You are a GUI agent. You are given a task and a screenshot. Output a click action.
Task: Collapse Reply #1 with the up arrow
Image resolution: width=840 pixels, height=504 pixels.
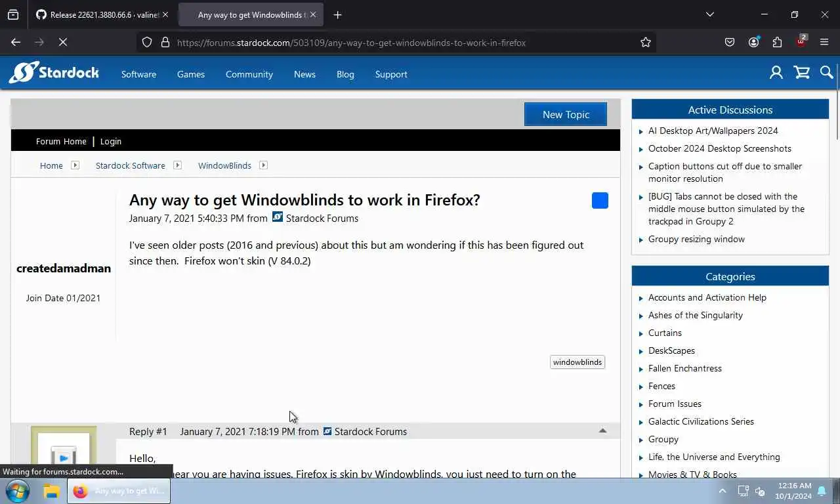pos(602,431)
